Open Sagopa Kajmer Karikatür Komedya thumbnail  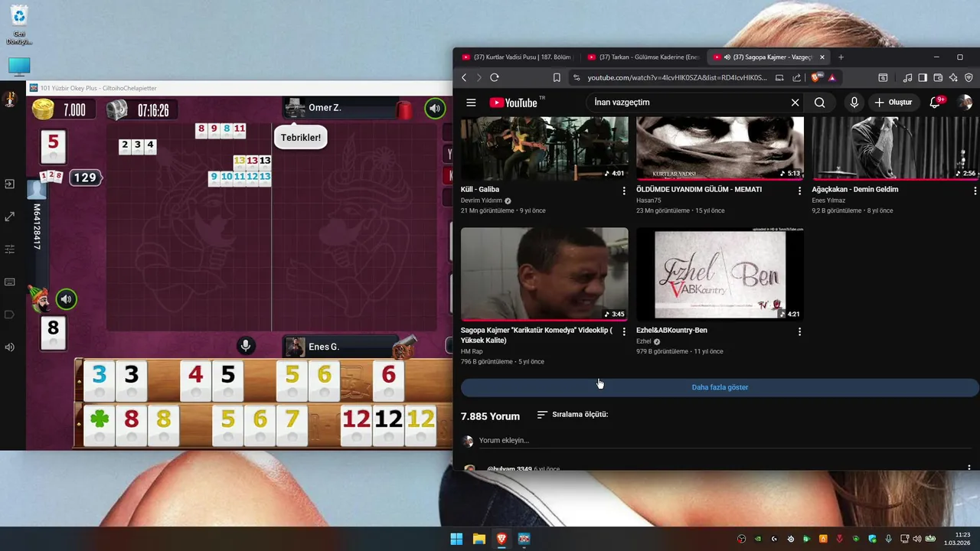click(x=544, y=274)
